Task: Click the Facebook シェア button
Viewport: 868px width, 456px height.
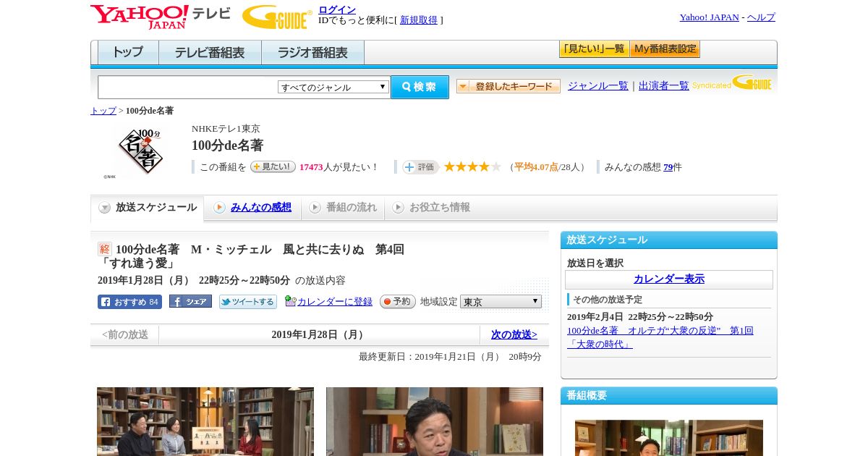Action: (190, 301)
